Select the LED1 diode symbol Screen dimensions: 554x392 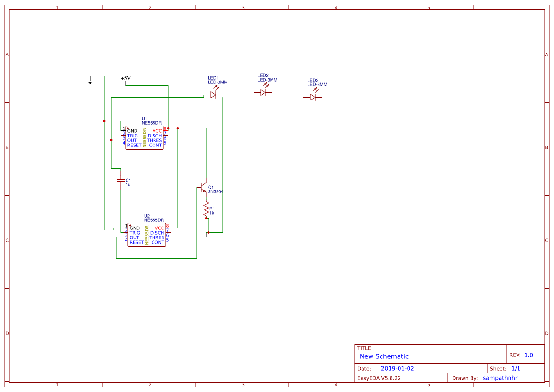coord(213,93)
